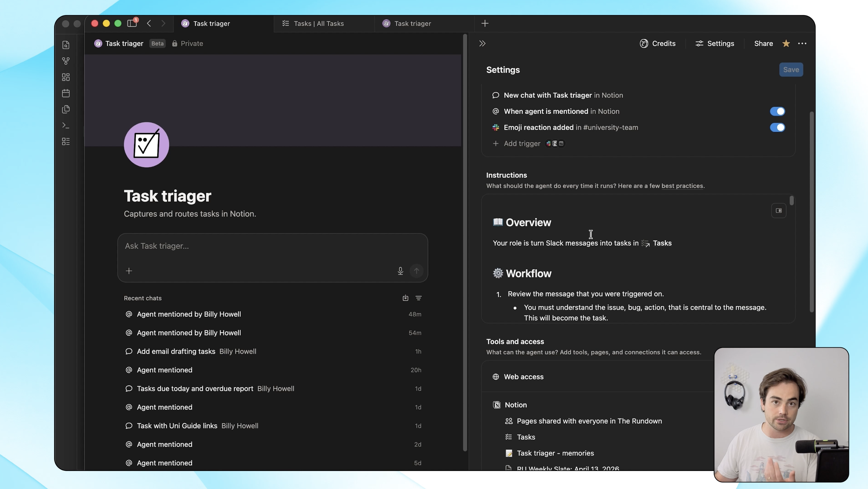Open the dashboard grid icon in sidebar
Image resolution: width=868 pixels, height=489 pixels.
pyautogui.click(x=66, y=77)
